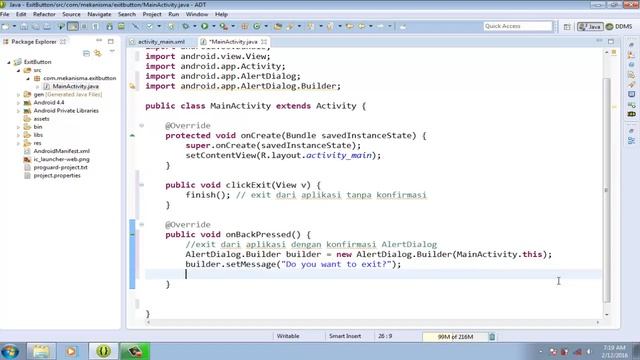The image size is (640, 360).
Task: Click the warning marker beside AlertDialog.Builder import
Action: point(132,86)
